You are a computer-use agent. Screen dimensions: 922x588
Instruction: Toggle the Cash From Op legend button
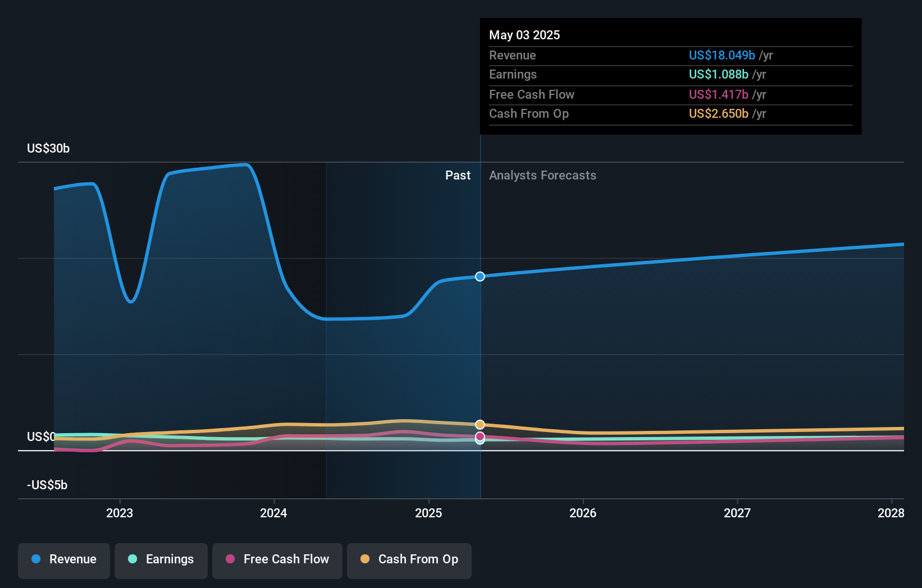[409, 561]
